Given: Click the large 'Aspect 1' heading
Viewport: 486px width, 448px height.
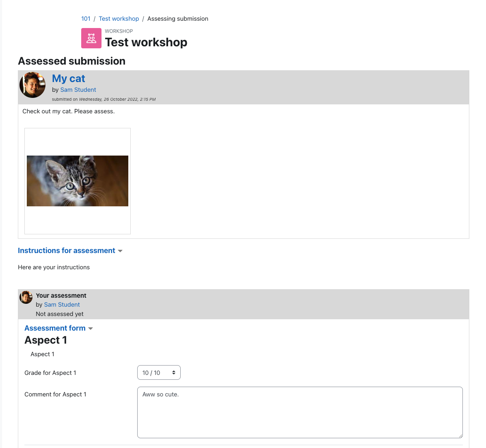Looking at the screenshot, I should tap(45, 340).
